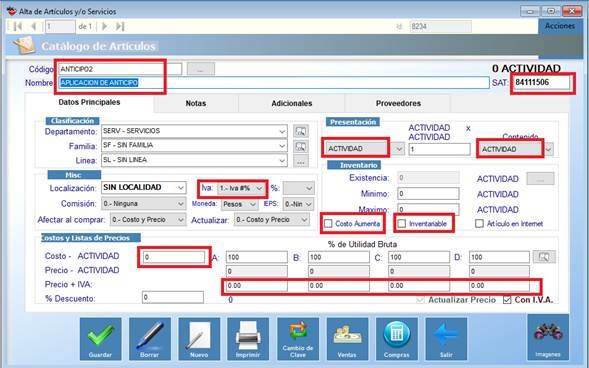Toggle the Inventariable checkbox
This screenshot has height=368, width=589.
[402, 223]
